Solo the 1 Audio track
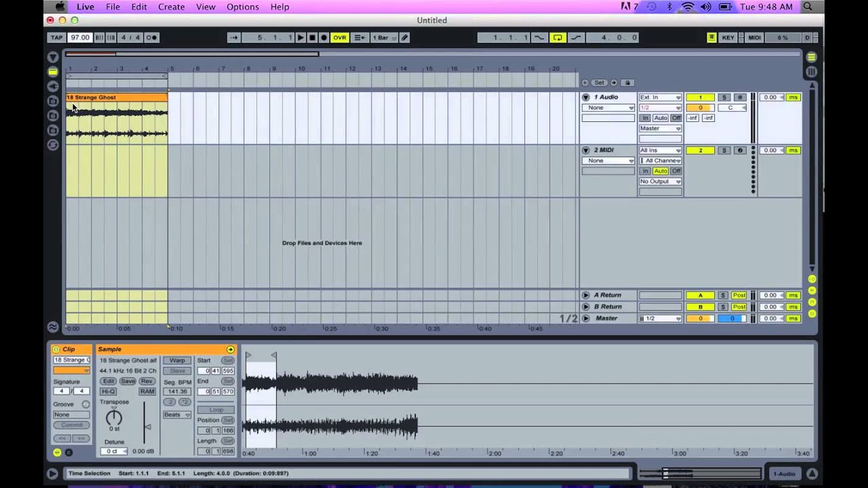Image resolution: width=868 pixels, height=488 pixels. coord(724,97)
